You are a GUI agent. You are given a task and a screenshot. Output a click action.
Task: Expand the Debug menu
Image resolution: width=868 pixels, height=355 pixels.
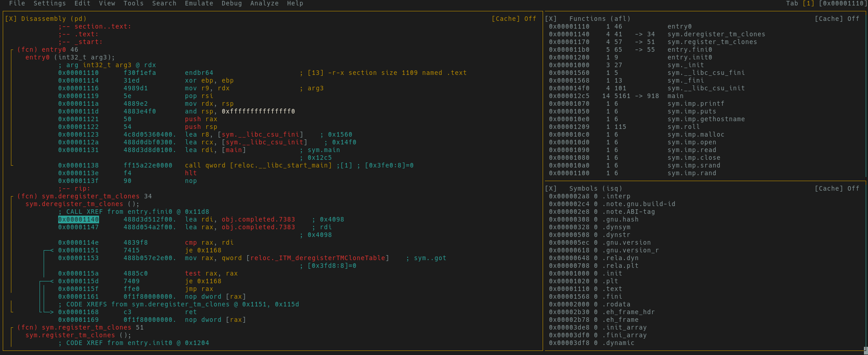(x=231, y=3)
